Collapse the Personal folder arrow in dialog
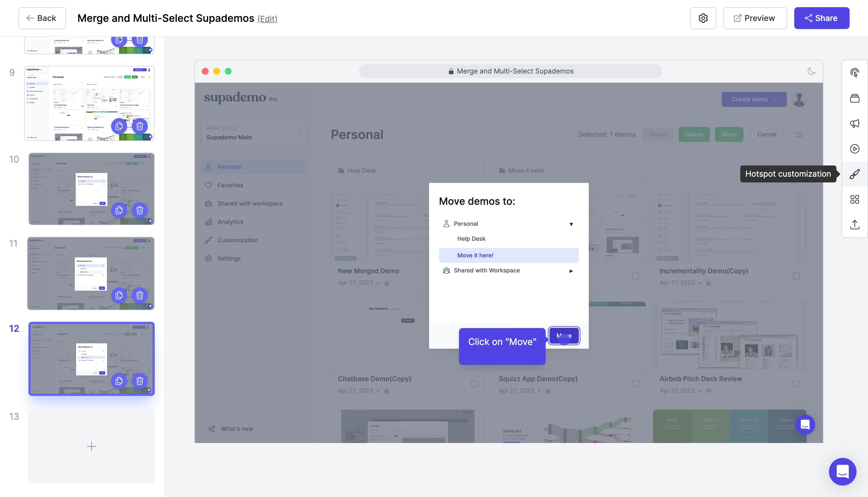Viewport: 868px width, 497px height. tap(571, 224)
